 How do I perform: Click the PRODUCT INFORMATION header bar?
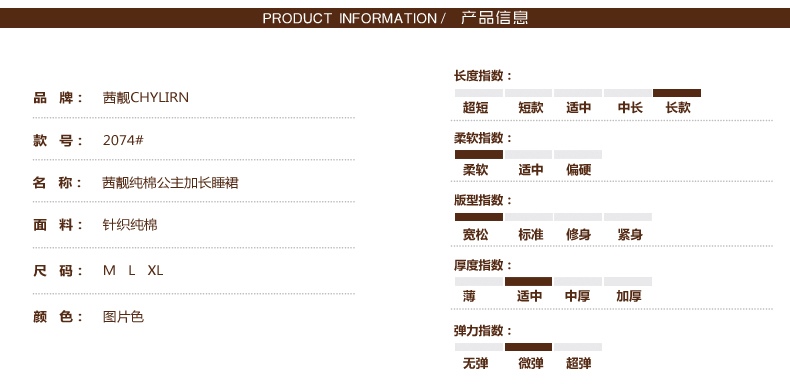click(x=395, y=18)
